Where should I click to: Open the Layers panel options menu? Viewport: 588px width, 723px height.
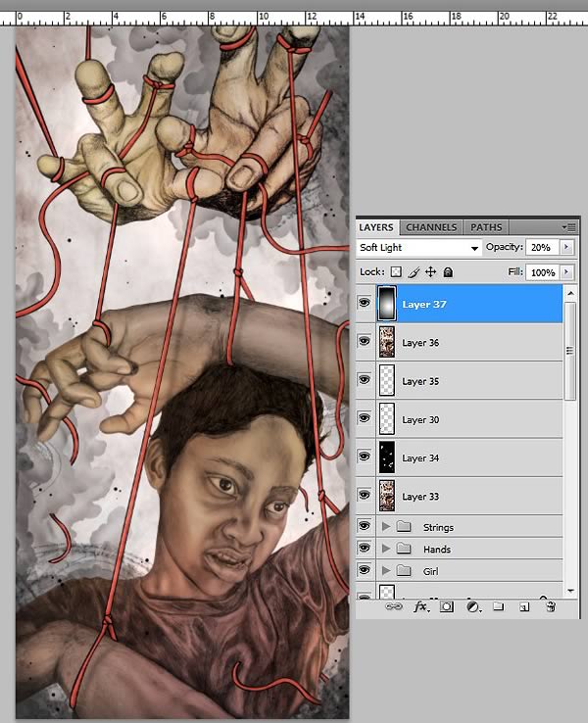(570, 227)
